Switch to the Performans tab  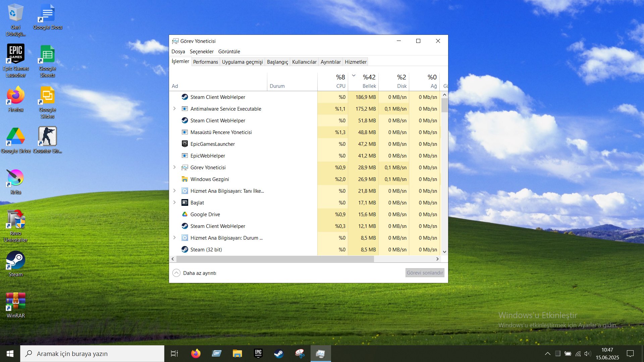coord(206,62)
